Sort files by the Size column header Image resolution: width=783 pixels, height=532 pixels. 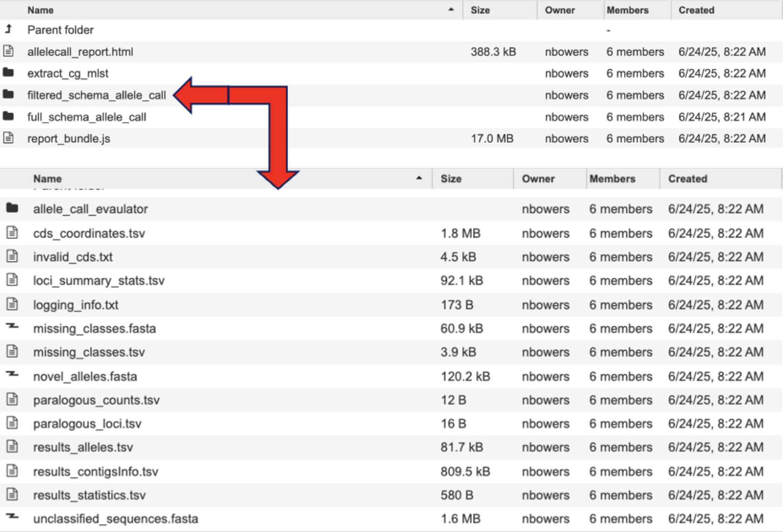point(481,10)
